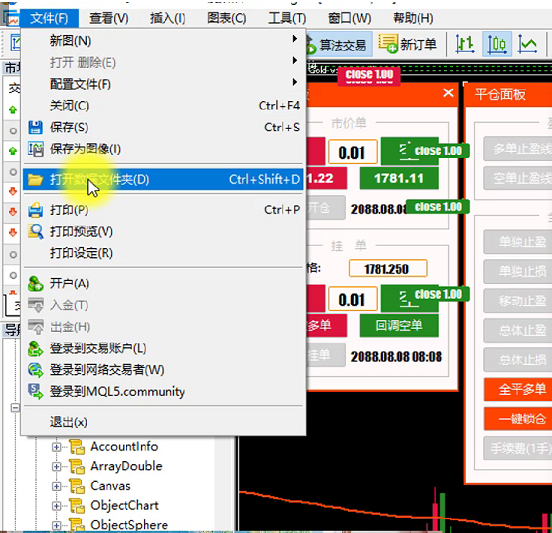The height and width of the screenshot is (533, 552).
Task: Click the 空单止盈线 button
Action: tap(518, 178)
